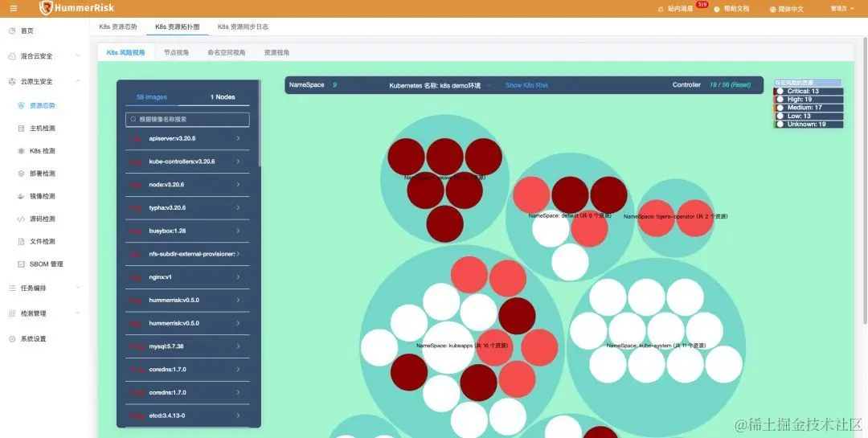868x438 pixels.
Task: Collapse 云原生安全 menu chevron
Action: tap(77, 81)
